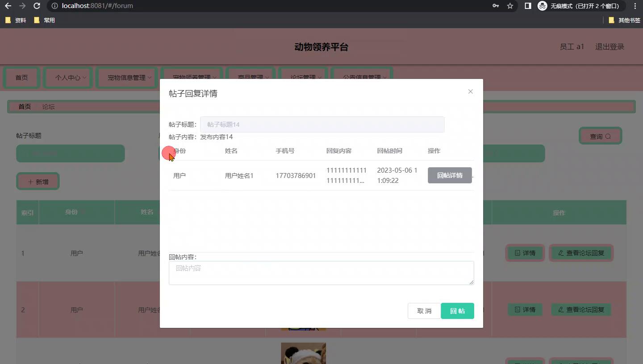
Task: Open the Chrome three-dot menu
Action: (x=635, y=6)
